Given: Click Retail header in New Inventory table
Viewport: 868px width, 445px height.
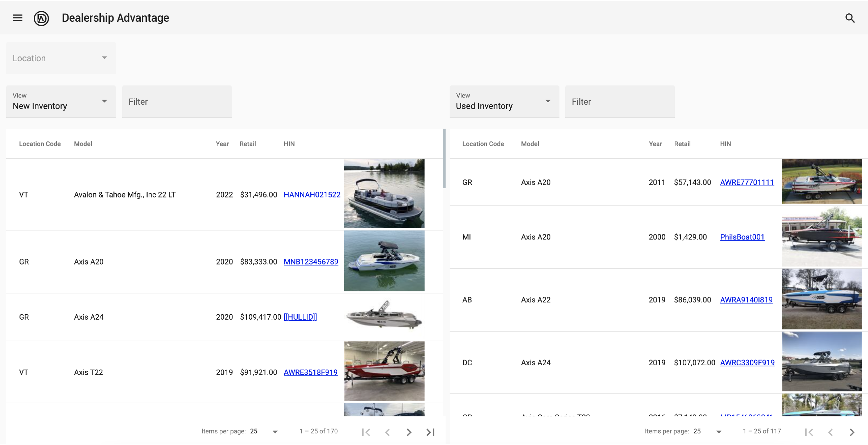Looking at the screenshot, I should click(x=248, y=144).
